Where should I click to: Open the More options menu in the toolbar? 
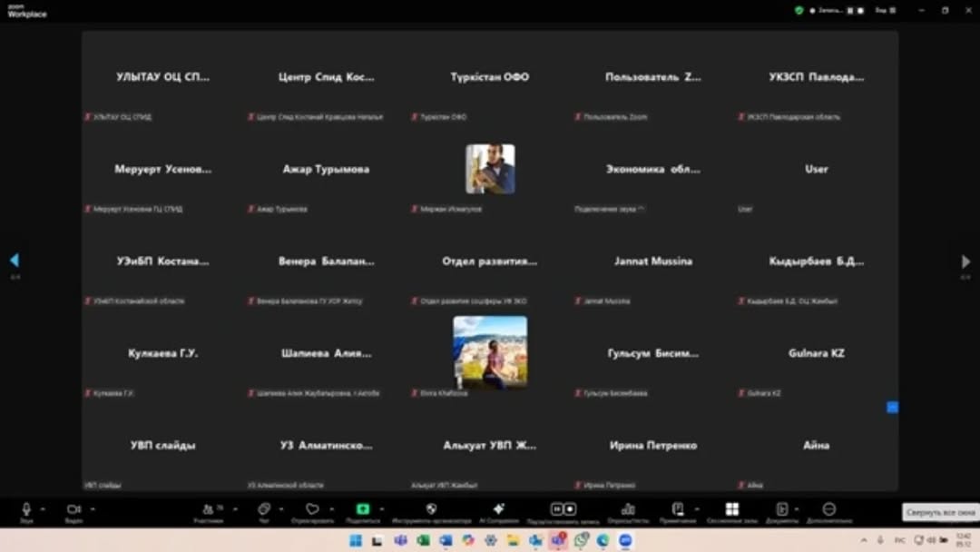pyautogui.click(x=828, y=509)
